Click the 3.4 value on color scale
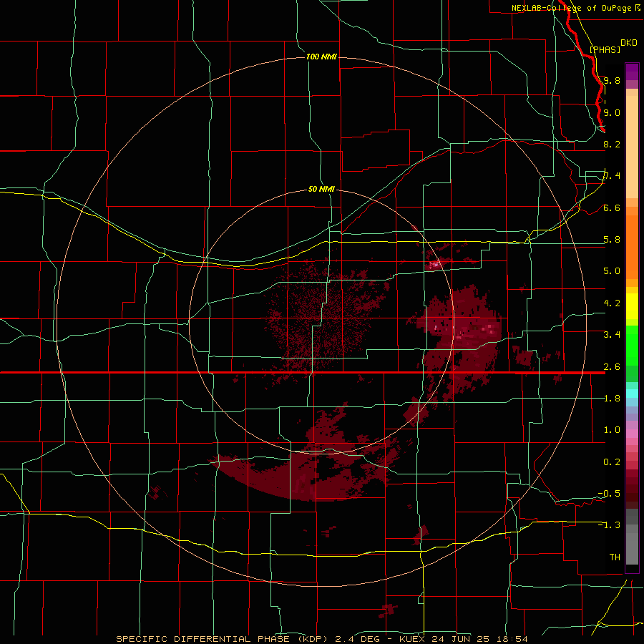The image size is (644, 644). 612,334
